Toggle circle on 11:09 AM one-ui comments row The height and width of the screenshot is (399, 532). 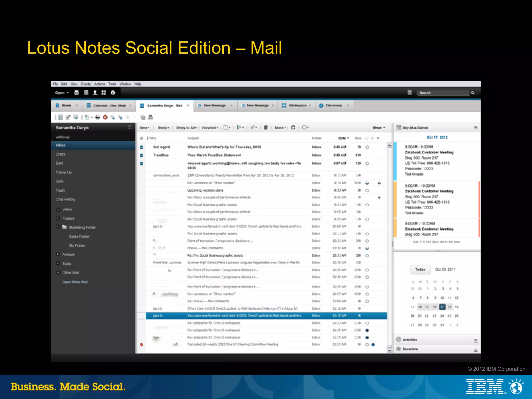367,301
